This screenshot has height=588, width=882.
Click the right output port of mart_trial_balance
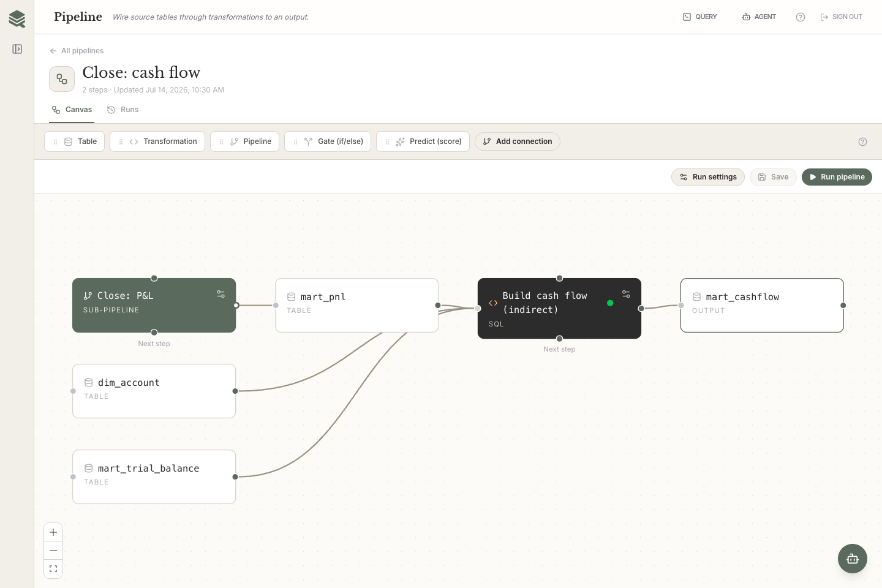235,477
